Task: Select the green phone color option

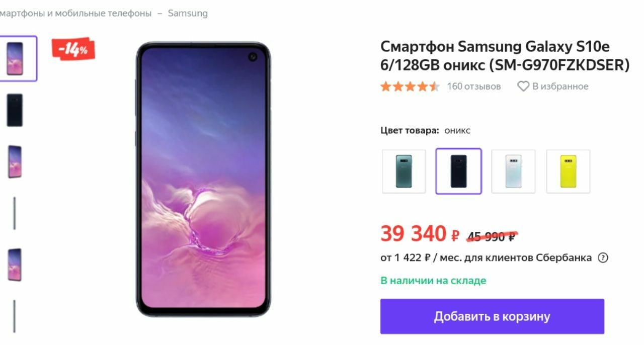Action: [x=404, y=171]
